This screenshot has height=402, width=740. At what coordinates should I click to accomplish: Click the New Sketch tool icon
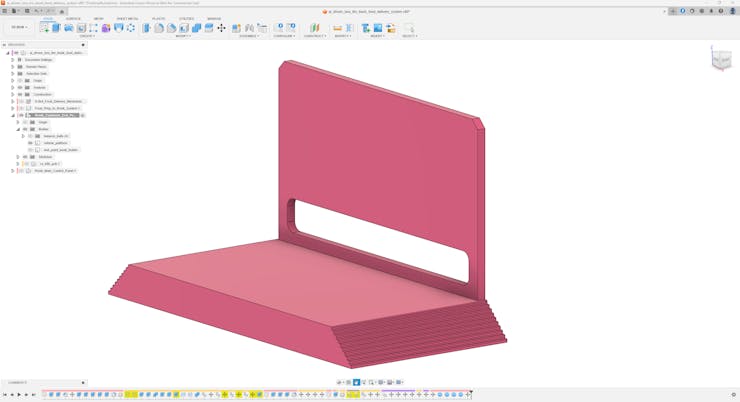coord(44,28)
